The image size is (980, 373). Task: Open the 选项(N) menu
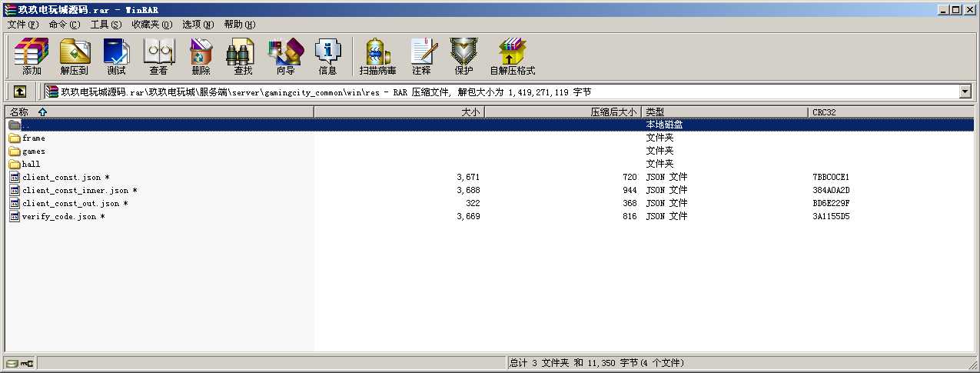[198, 25]
